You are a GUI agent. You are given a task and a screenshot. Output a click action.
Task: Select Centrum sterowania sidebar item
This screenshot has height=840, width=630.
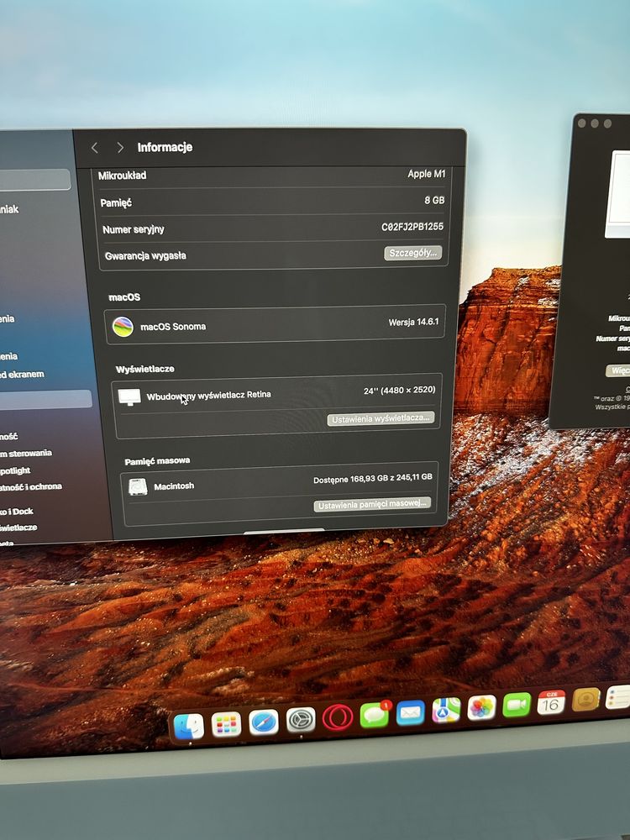click(26, 454)
